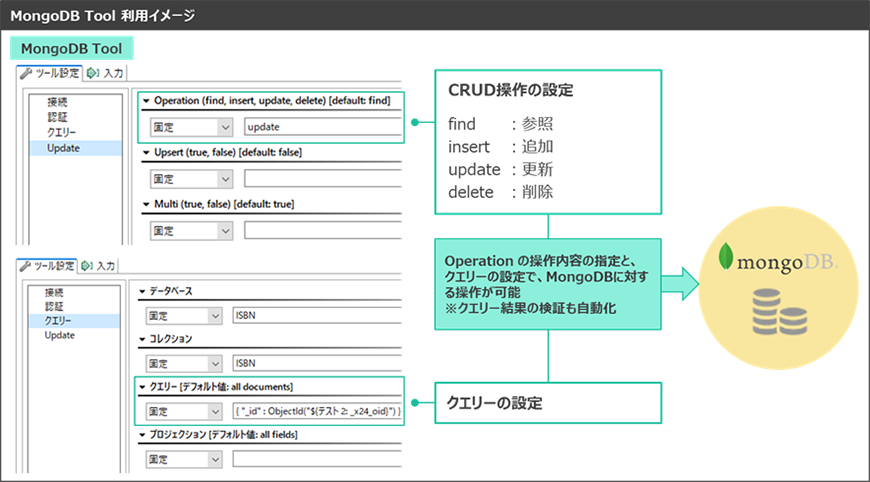Select highlighted クエリー in lower panel list
This screenshot has width=870, height=482.
[x=73, y=321]
